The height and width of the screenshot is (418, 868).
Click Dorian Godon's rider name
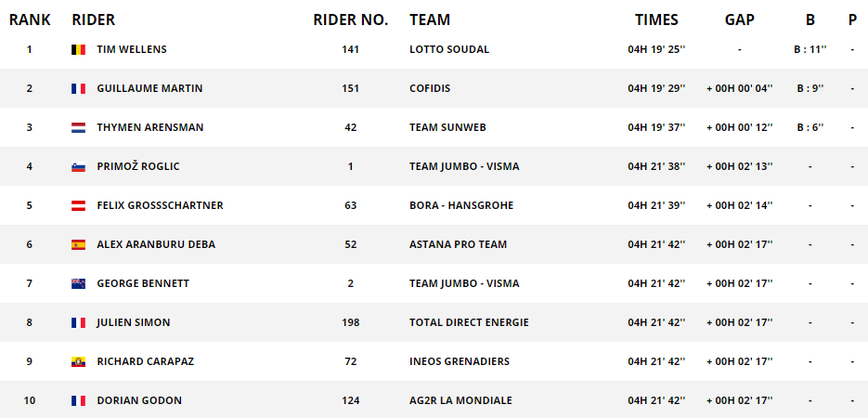139,401
